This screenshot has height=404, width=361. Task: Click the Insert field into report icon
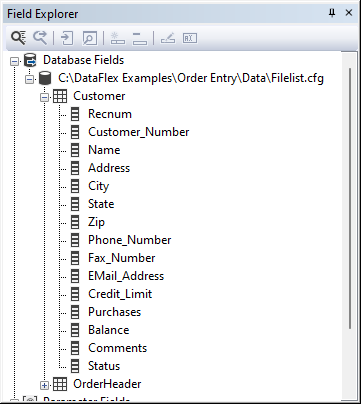click(67, 38)
